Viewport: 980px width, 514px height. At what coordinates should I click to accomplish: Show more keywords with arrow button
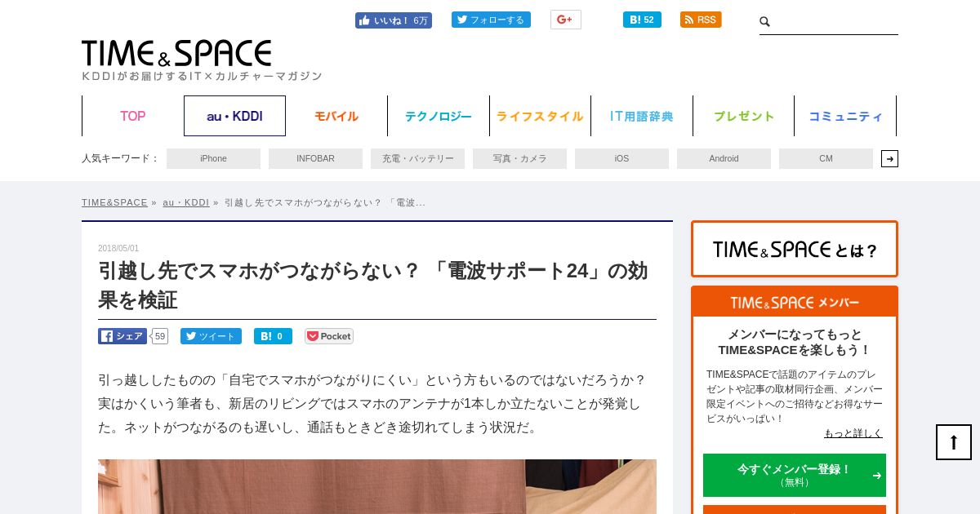(x=889, y=158)
